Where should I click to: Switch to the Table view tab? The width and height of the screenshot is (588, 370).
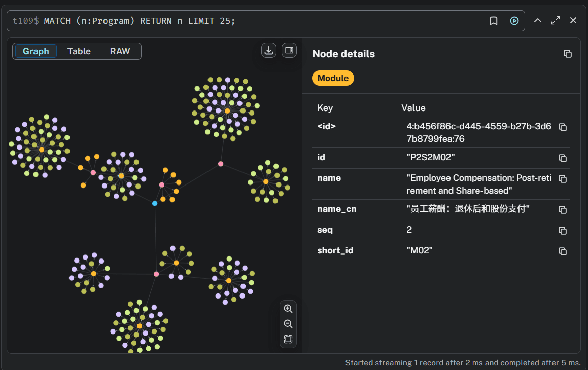79,51
